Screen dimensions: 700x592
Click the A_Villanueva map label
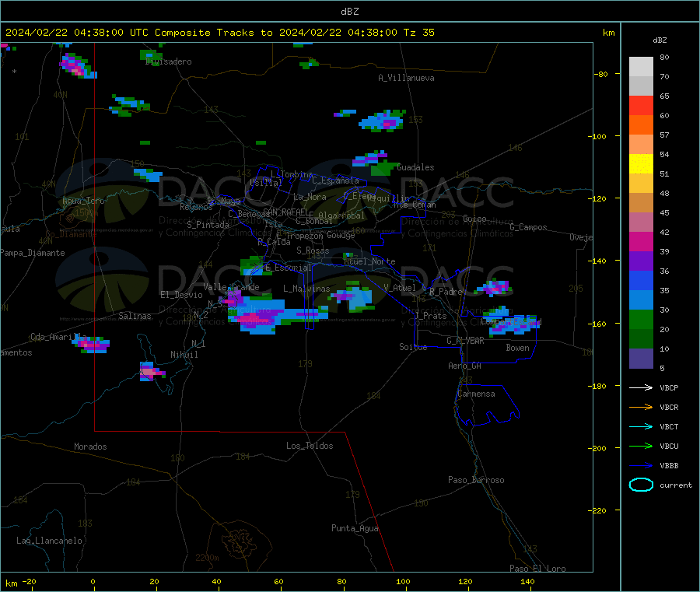click(406, 78)
